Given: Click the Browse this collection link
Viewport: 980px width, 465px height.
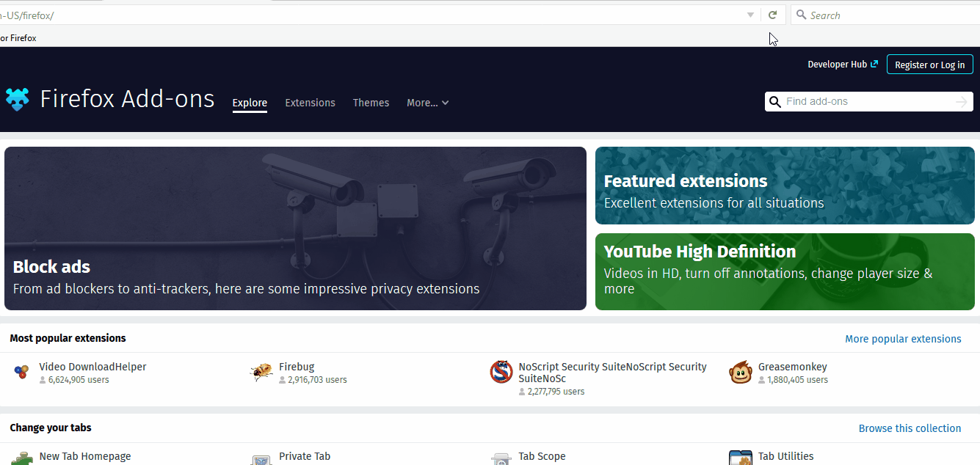Looking at the screenshot, I should click(910, 428).
